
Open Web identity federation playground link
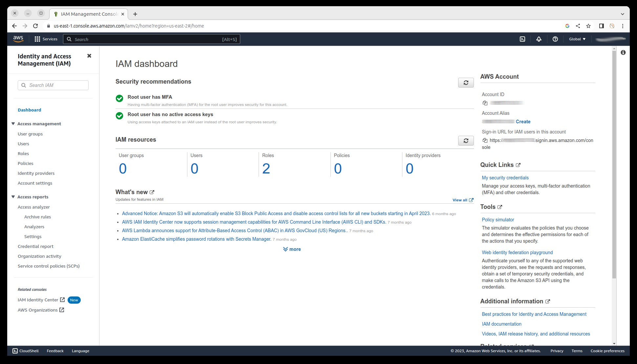(517, 253)
